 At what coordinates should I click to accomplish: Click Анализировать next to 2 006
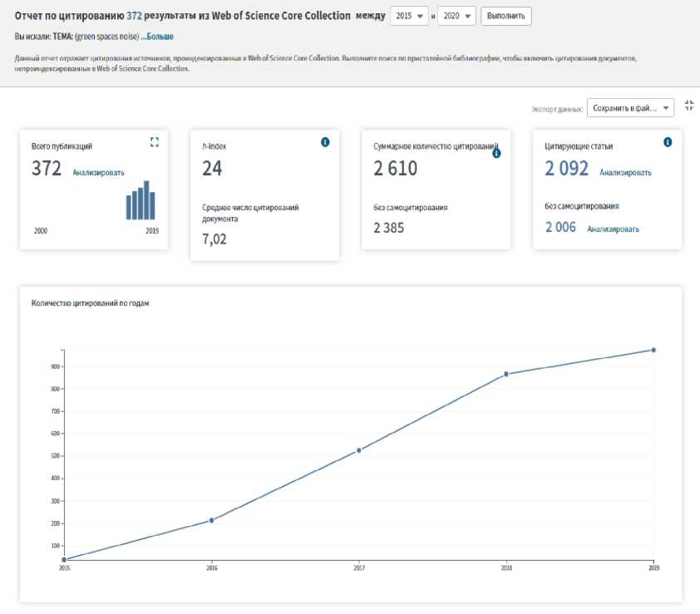[x=613, y=228]
